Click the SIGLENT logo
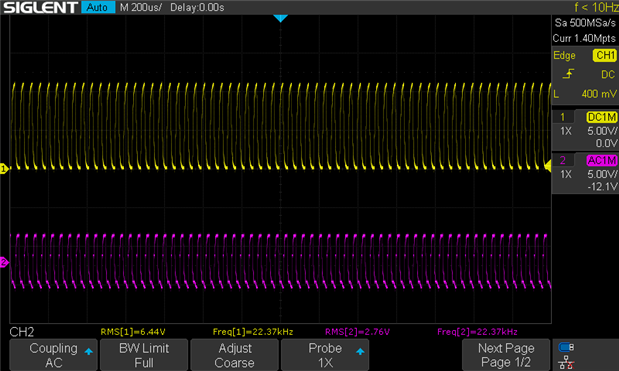This screenshot has height=371, width=619. (41, 7)
